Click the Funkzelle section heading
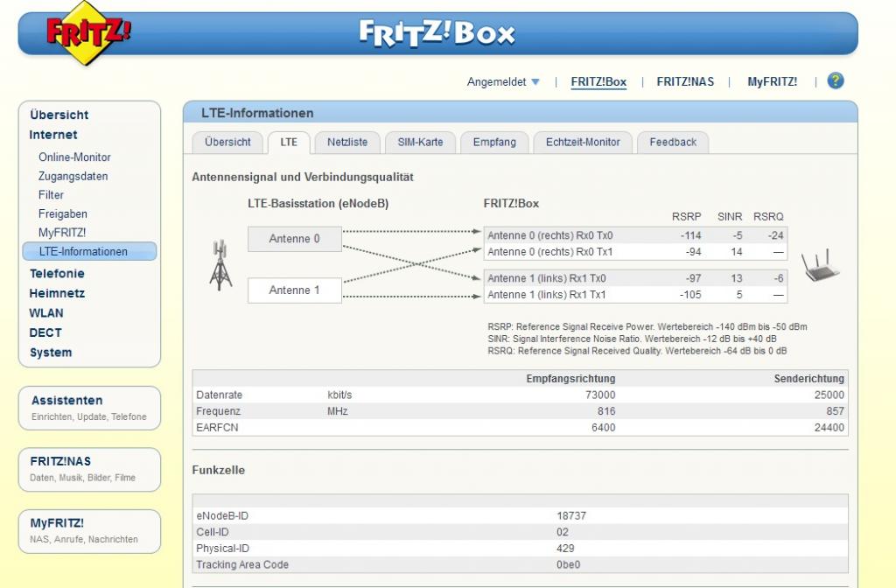This screenshot has width=896, height=588. [218, 470]
